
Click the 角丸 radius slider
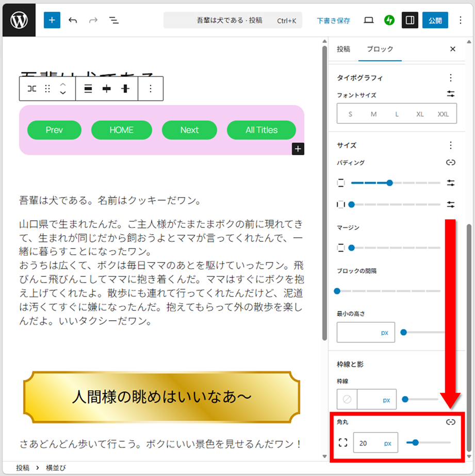pyautogui.click(x=428, y=442)
